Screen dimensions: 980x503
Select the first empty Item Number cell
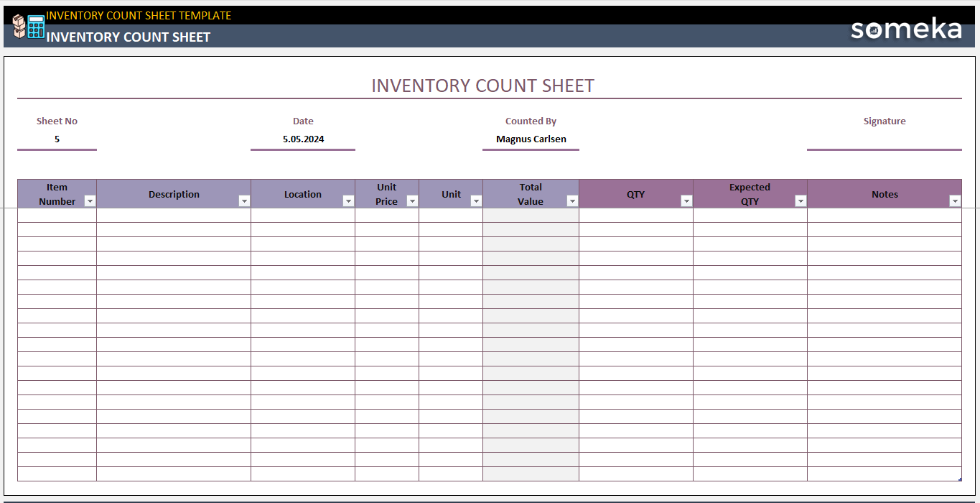57,216
